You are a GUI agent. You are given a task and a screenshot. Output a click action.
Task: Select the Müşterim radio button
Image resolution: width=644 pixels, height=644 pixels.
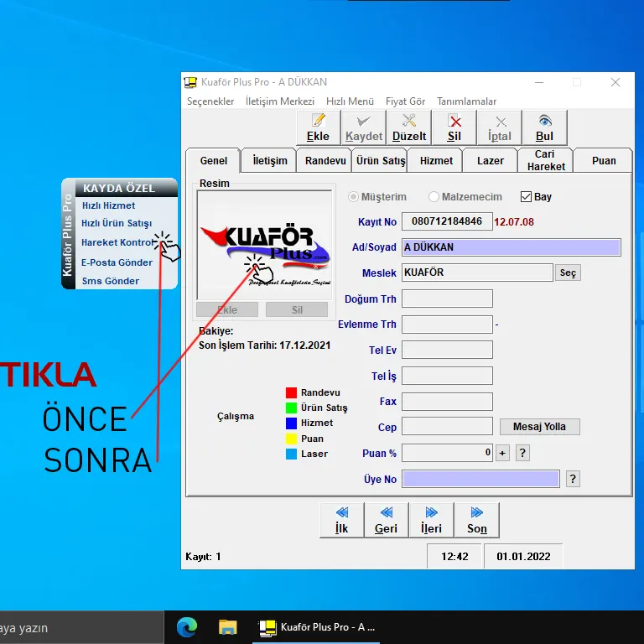tap(354, 197)
